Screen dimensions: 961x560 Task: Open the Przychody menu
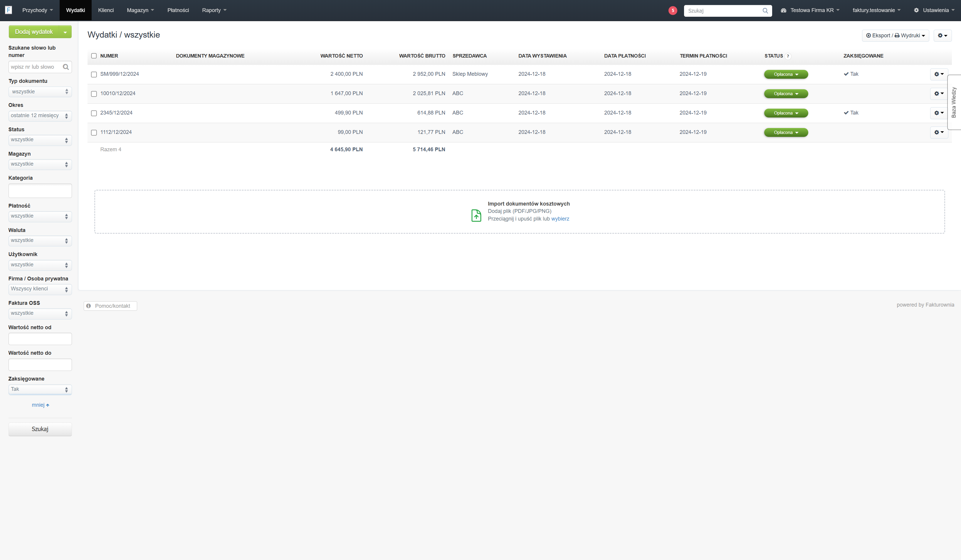click(37, 10)
